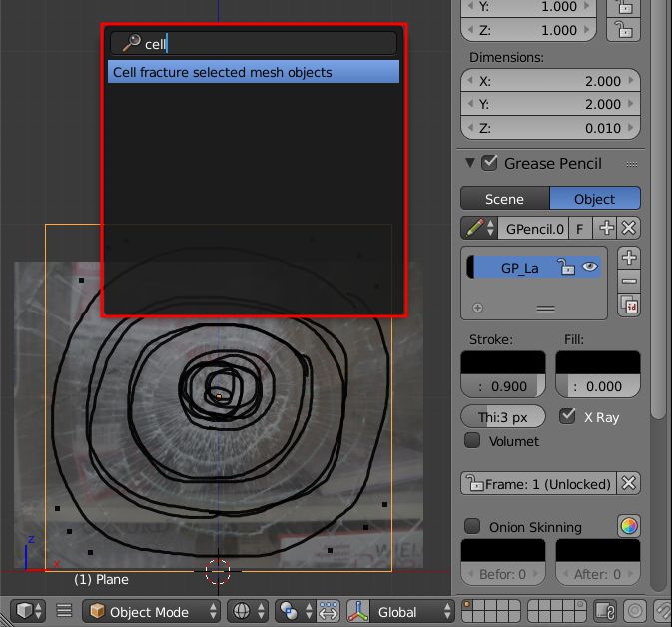Click the layer list filter plus icon
The height and width of the screenshot is (627, 672).
477,308
